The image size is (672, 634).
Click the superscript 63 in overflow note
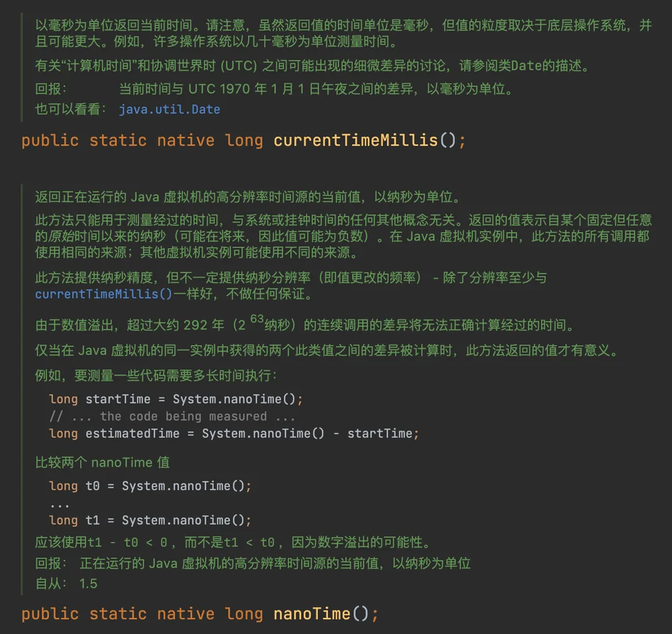257,319
